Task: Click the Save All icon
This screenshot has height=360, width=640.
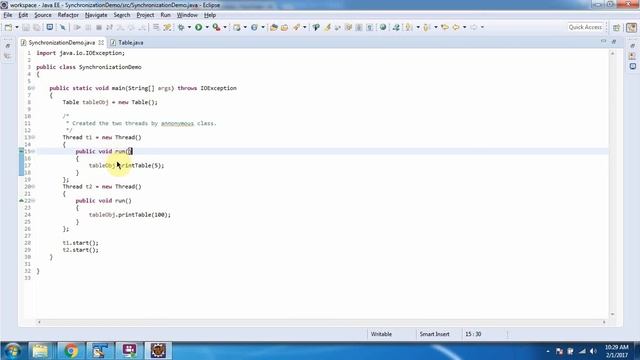Action: point(37,27)
